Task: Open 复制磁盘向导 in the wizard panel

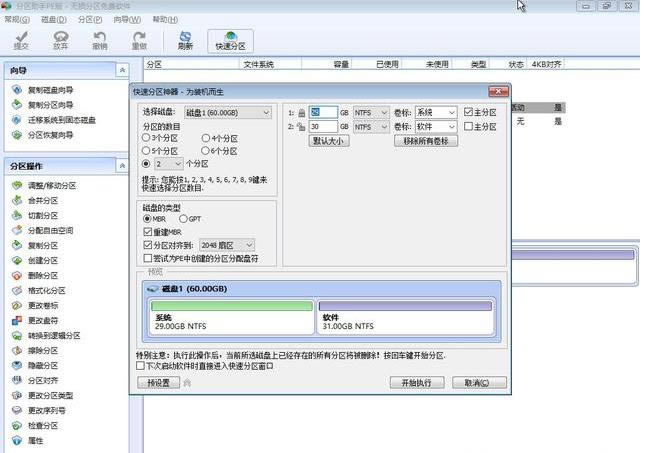Action: [x=50, y=90]
